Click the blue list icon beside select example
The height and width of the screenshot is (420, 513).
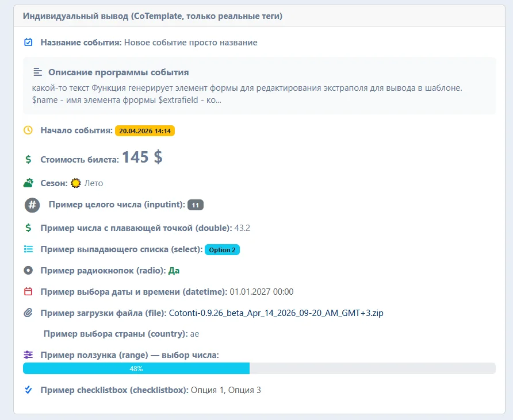pyautogui.click(x=28, y=249)
